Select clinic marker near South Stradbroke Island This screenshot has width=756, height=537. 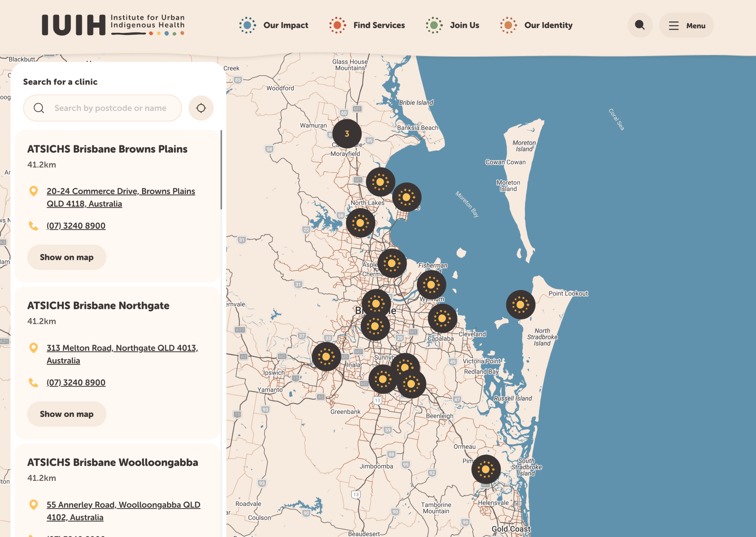pyautogui.click(x=486, y=469)
